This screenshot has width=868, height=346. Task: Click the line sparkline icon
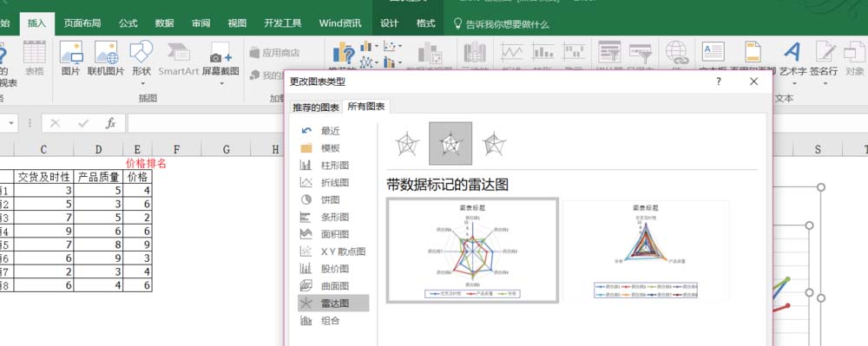512,52
